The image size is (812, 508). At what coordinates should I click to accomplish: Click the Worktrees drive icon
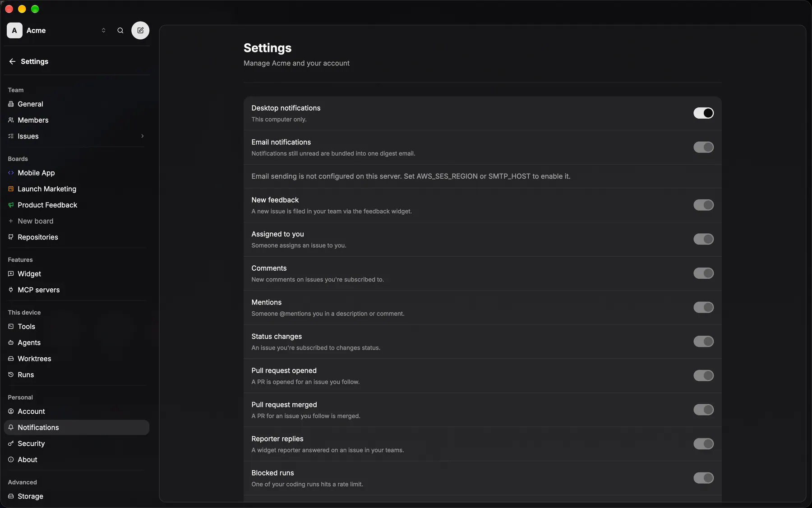pos(11,358)
